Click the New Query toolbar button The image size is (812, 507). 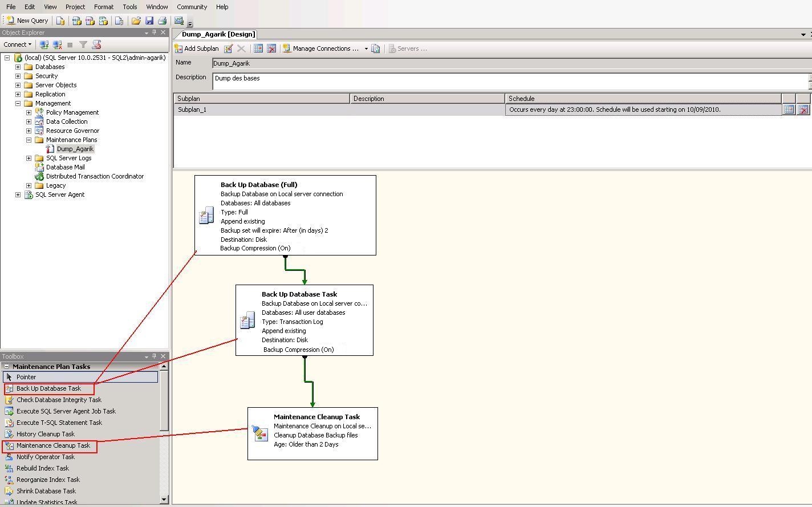point(27,21)
